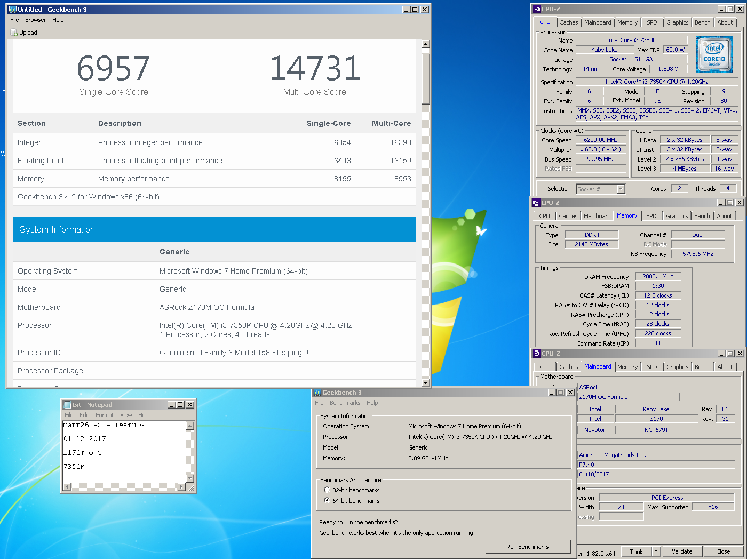Open Benchmarks menu in Geekbench 3 dialog
Image resolution: width=747 pixels, height=560 pixels.
point(345,403)
